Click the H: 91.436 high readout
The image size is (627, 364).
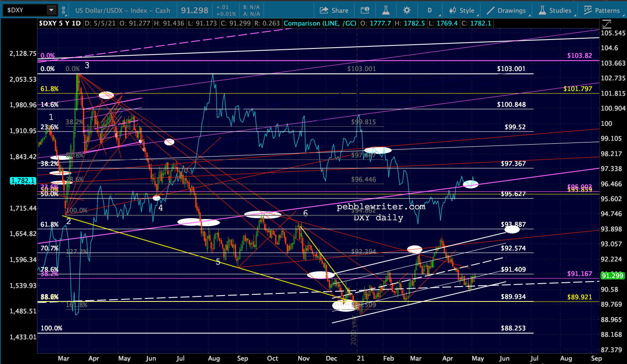(x=169, y=23)
